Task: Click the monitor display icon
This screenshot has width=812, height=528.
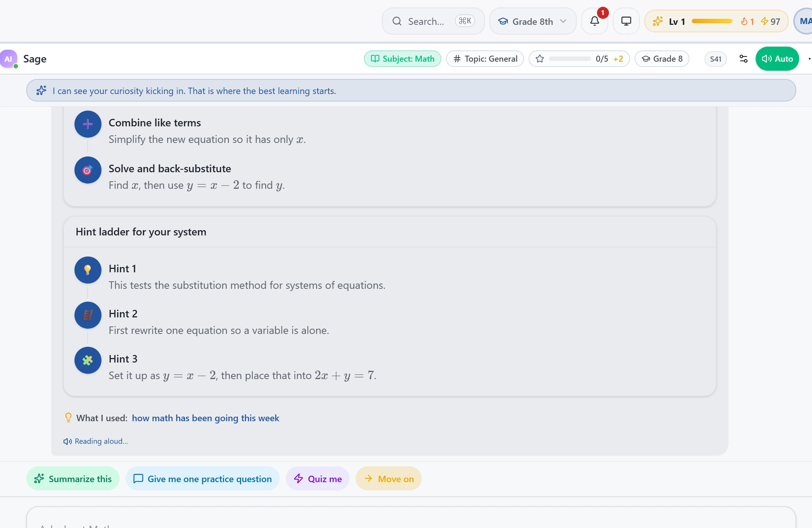Action: tap(626, 21)
